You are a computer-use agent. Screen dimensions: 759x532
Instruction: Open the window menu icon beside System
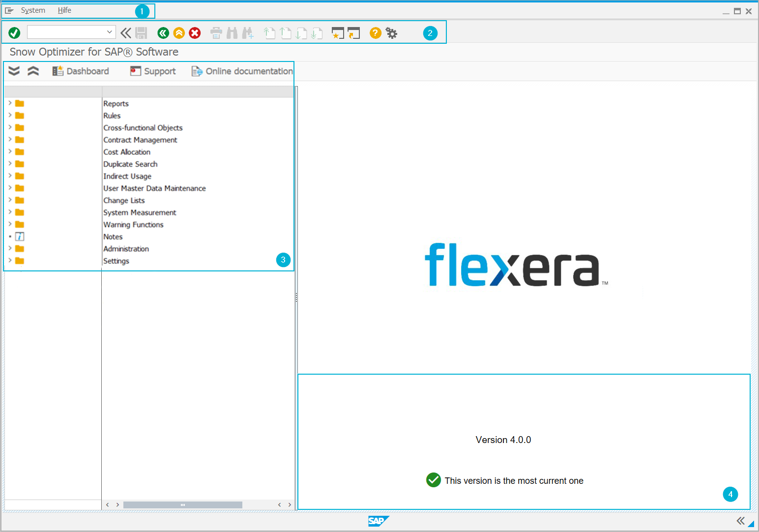coord(9,10)
